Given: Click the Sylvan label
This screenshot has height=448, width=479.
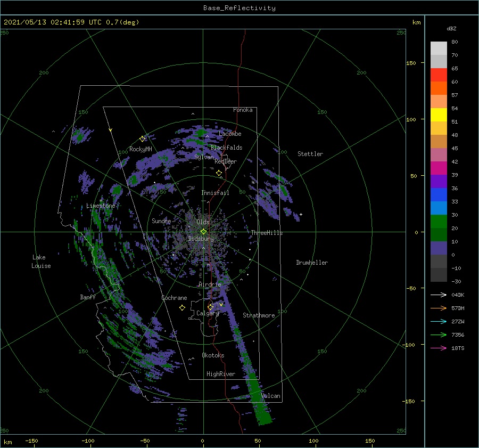Looking at the screenshot, I should coord(204,157).
